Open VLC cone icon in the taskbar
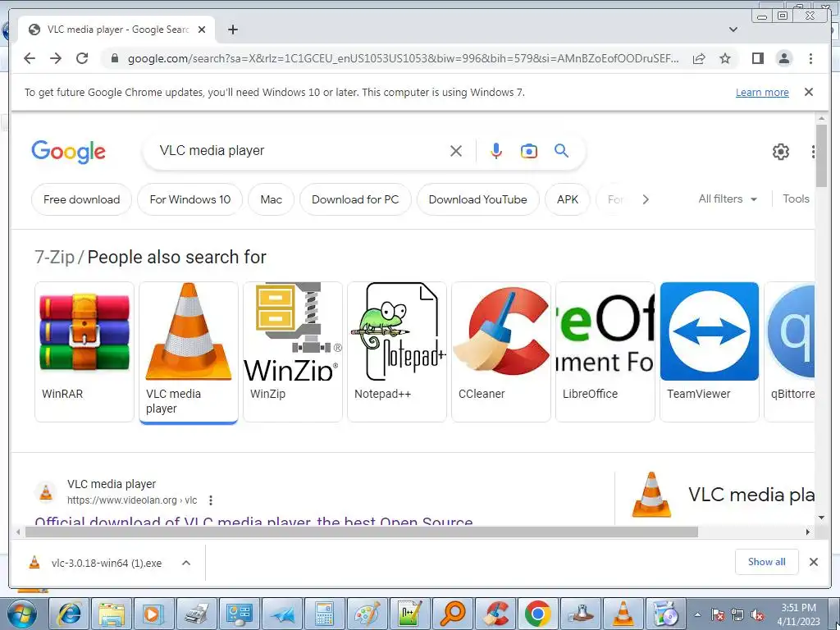Viewport: 840px width, 630px height. tap(623, 614)
